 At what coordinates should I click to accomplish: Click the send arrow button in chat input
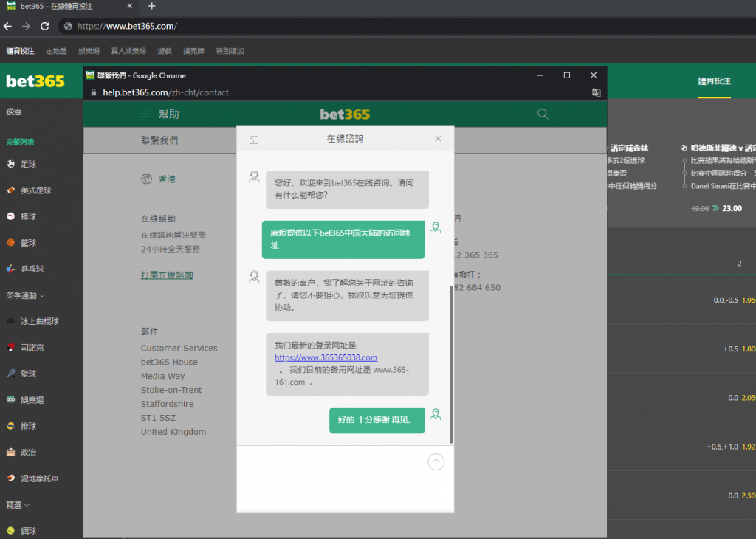pos(436,461)
